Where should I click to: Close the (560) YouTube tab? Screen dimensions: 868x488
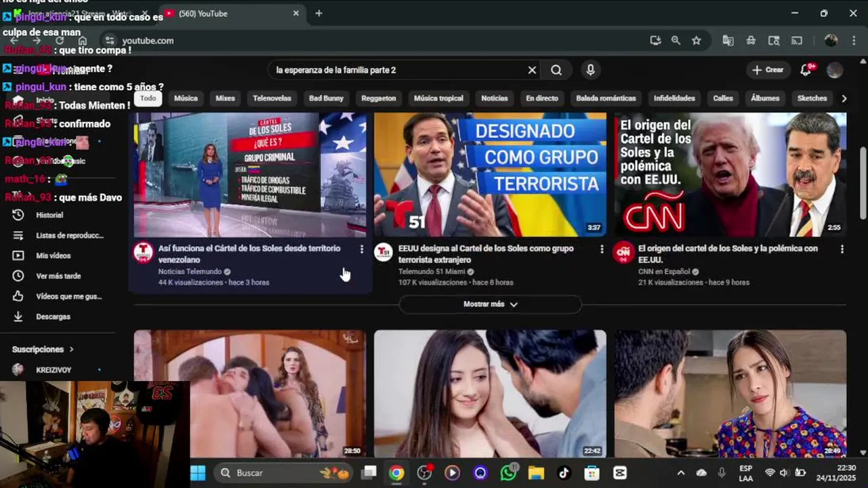[296, 14]
